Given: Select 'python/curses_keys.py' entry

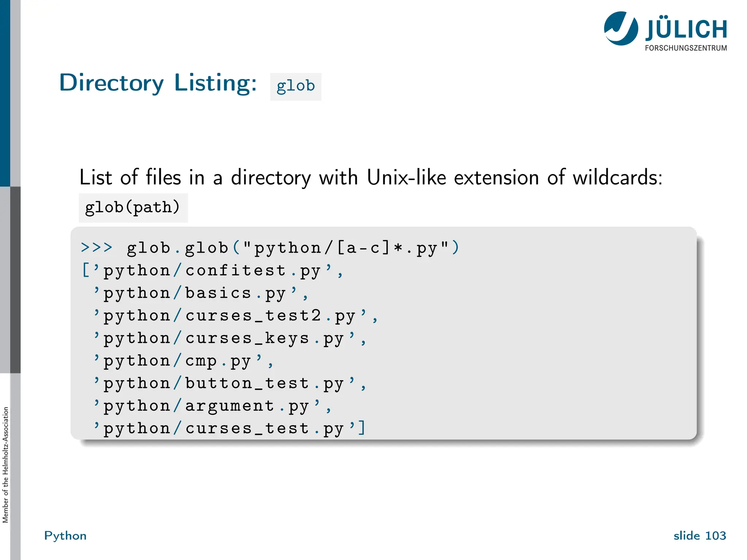Looking at the screenshot, I should click(230, 339).
